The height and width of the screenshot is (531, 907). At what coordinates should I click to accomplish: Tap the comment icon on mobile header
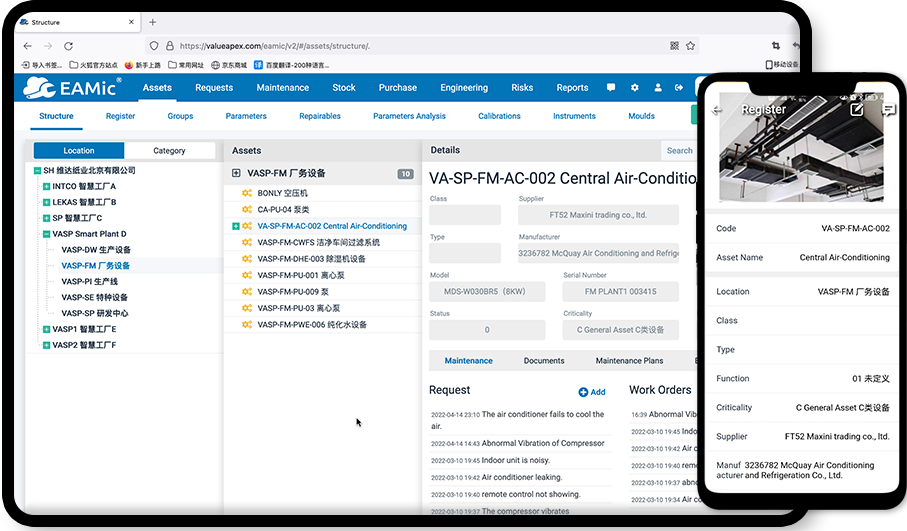click(888, 110)
